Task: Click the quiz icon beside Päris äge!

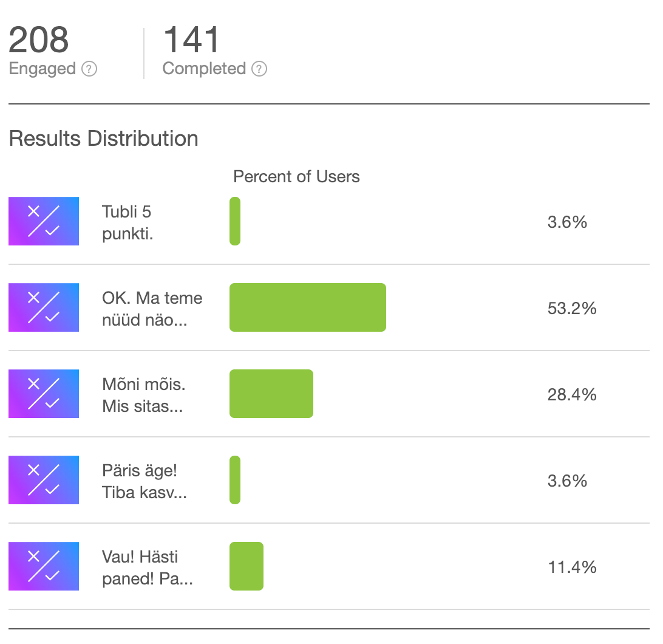Action: (x=44, y=480)
